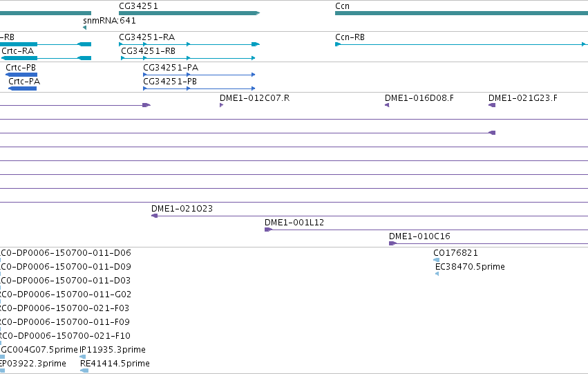Click the DME1-012C07.R label
588x374 pixels.
tap(255, 98)
